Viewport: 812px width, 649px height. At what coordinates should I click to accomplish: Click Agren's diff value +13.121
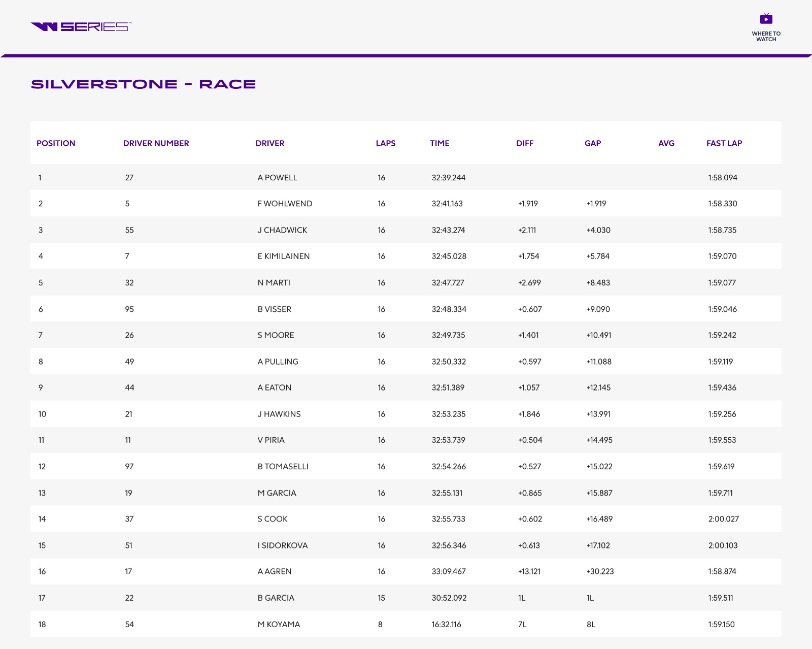click(529, 571)
